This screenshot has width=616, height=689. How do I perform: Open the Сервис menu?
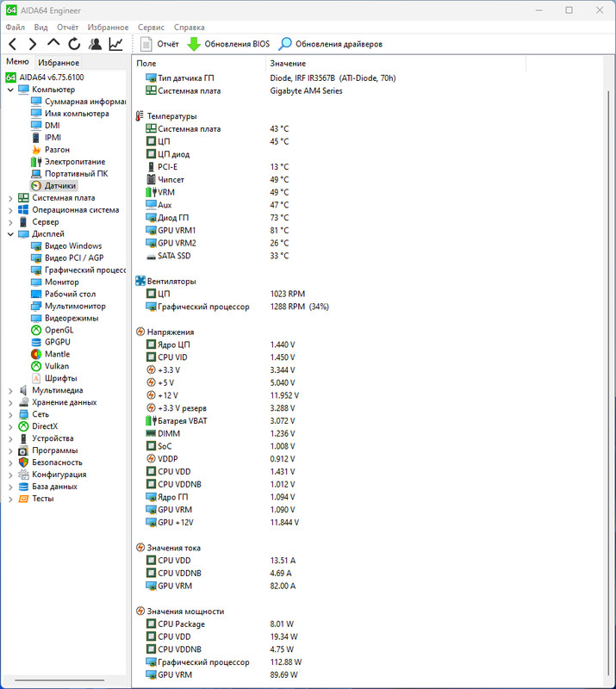[x=152, y=28]
